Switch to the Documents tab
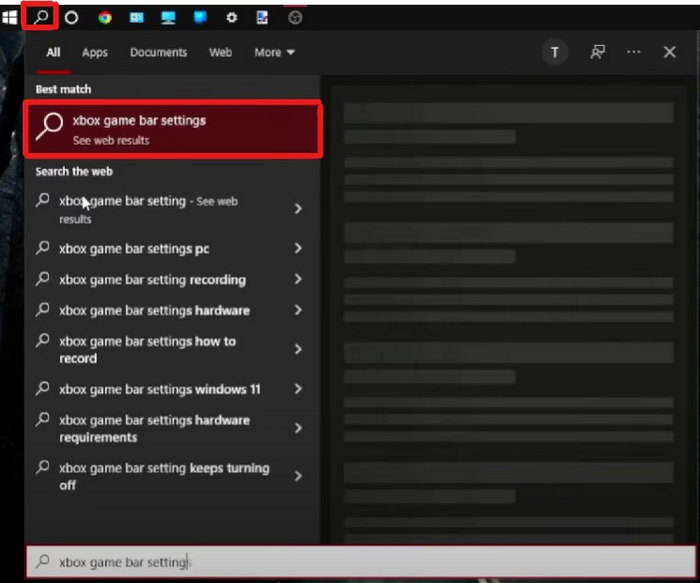 click(x=158, y=53)
